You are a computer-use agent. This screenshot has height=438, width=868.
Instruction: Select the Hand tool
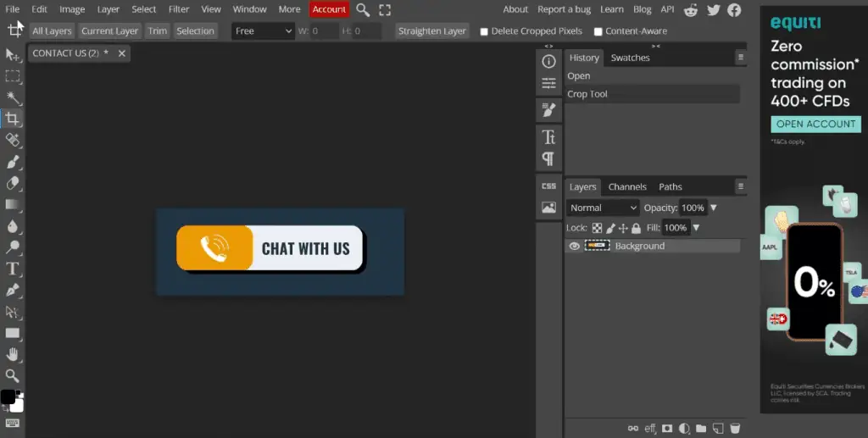12,354
